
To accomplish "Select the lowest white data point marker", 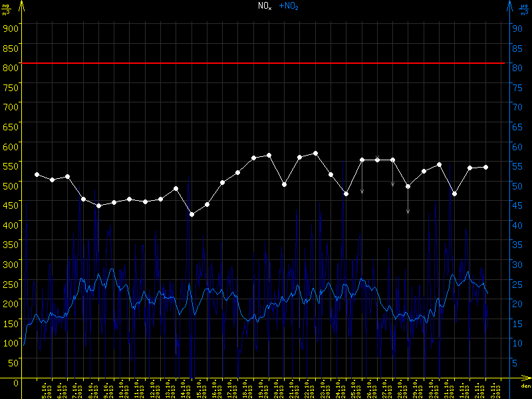I will pos(192,214).
